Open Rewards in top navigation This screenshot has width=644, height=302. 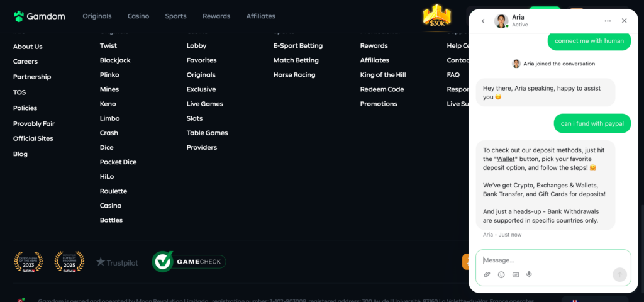tap(216, 16)
